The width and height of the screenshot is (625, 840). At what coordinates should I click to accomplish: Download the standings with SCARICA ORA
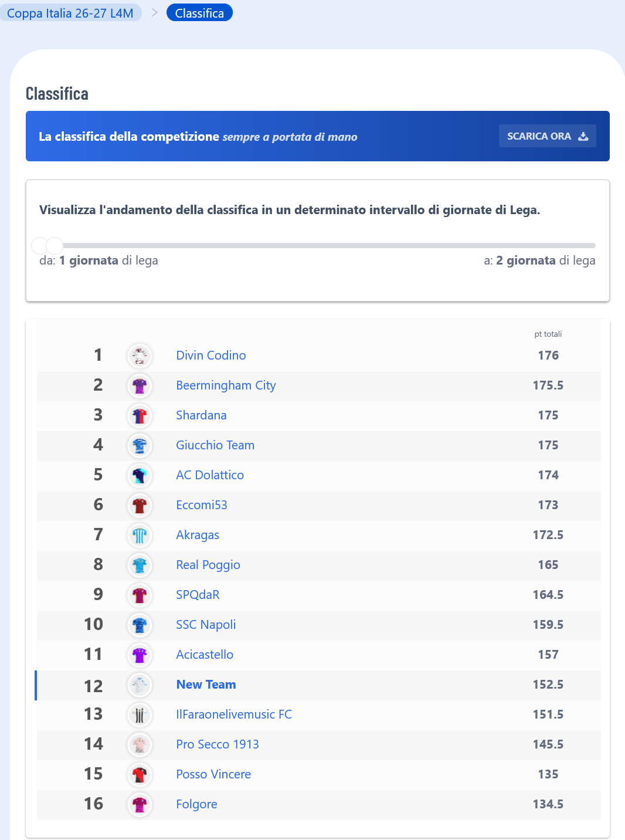pyautogui.click(x=548, y=136)
